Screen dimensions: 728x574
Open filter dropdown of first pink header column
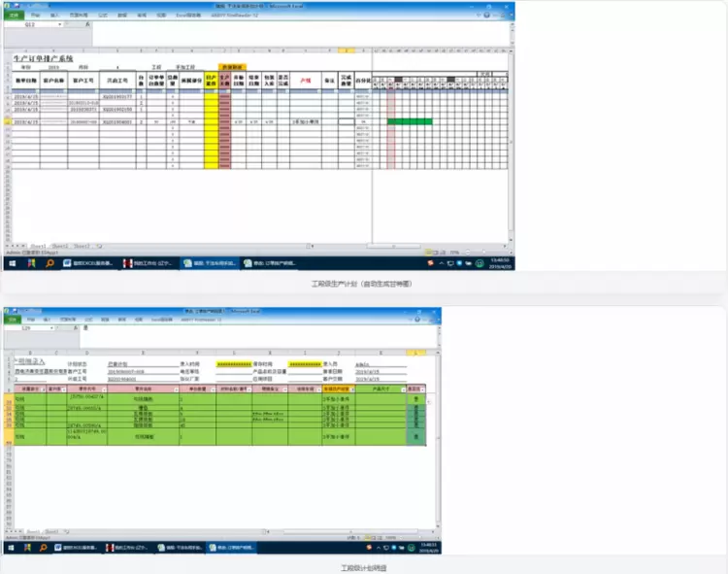pos(43,389)
